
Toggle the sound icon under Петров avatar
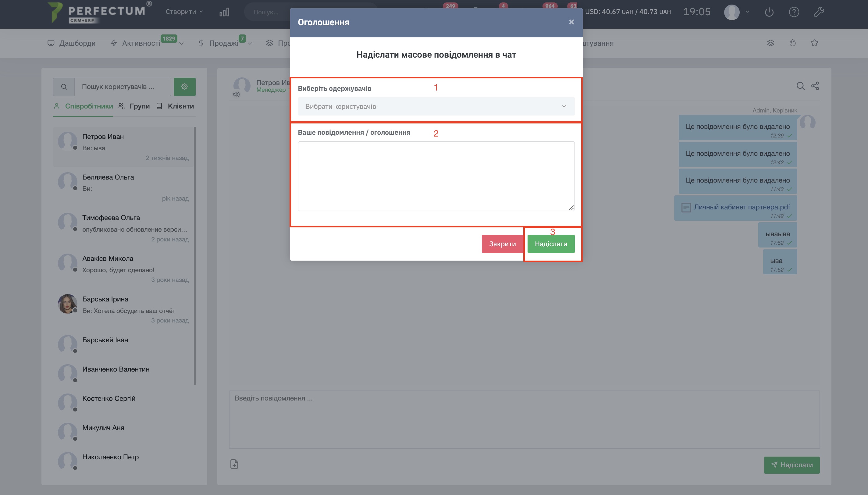point(236,94)
